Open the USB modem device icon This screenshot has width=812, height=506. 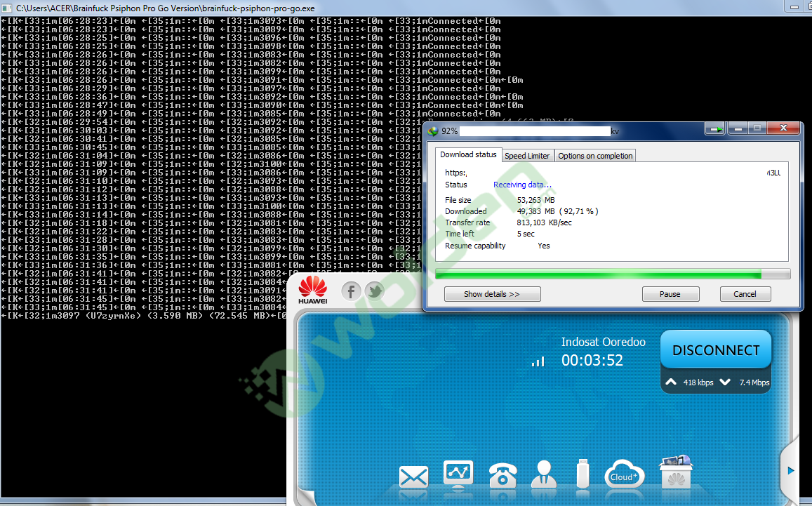tap(583, 473)
